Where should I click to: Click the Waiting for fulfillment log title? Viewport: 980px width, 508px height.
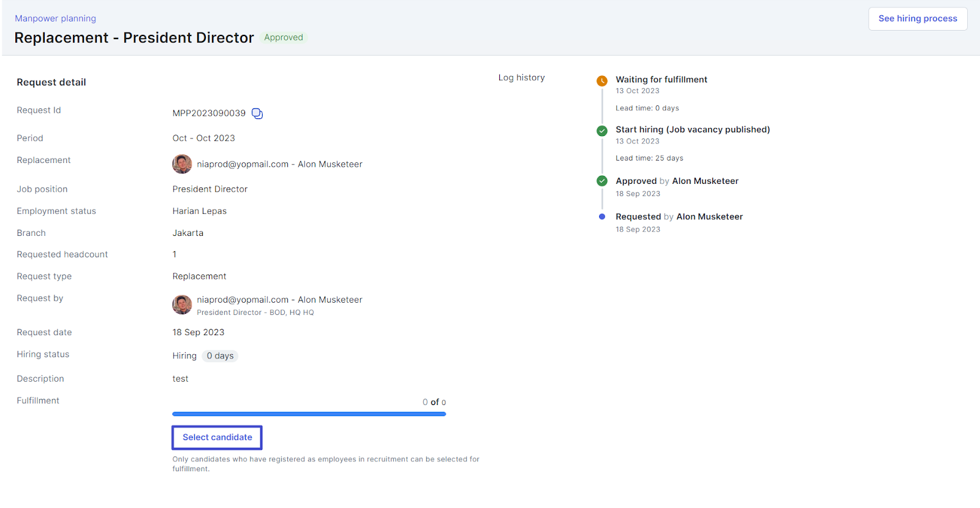661,80
